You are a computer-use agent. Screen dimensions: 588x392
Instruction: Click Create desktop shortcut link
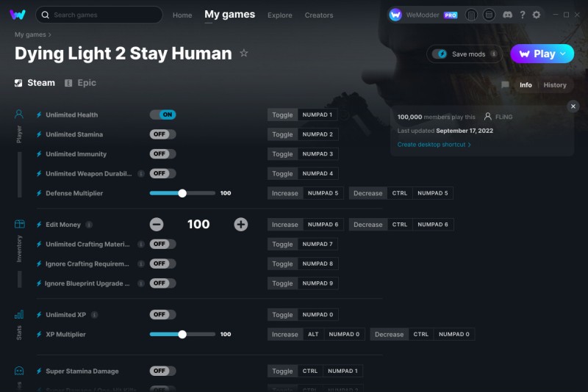434,145
